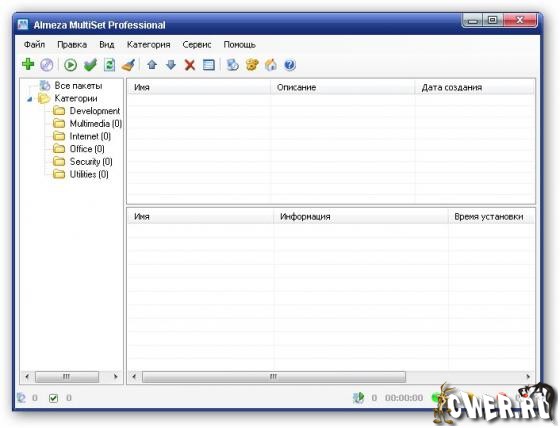
Task: Click the green plus add package icon
Action: [28, 65]
